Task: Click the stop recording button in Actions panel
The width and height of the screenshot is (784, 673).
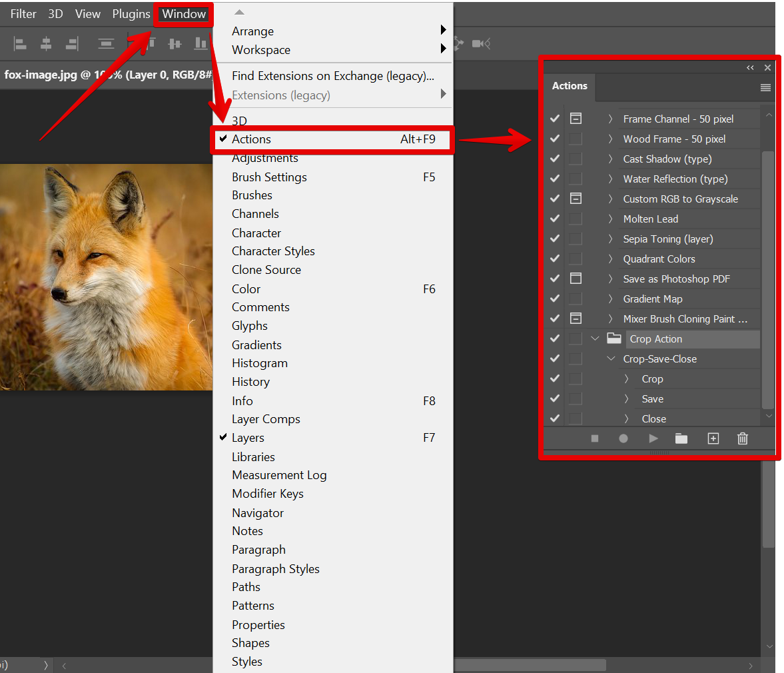Action: click(595, 438)
